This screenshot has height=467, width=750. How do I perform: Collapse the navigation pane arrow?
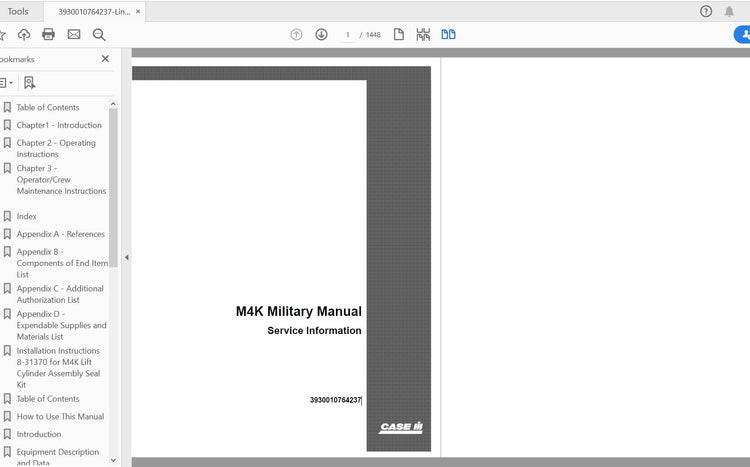tap(127, 257)
